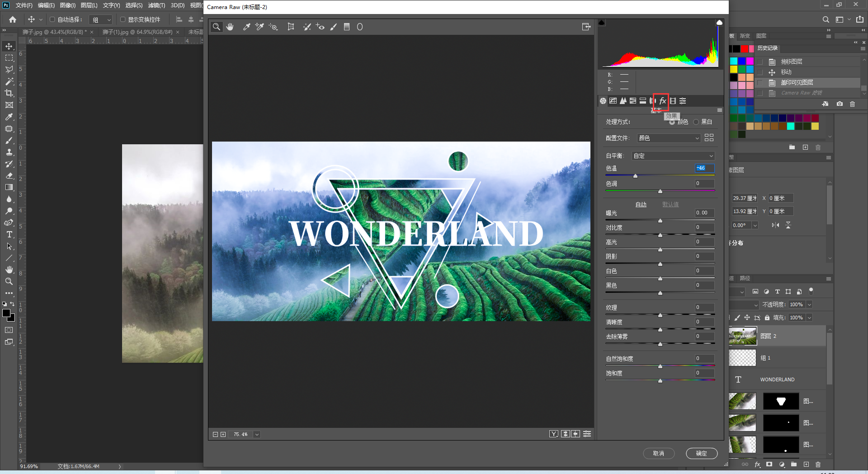868x474 pixels.
Task: Select Photoshop Lasso tool in left toolbar
Action: (x=9, y=70)
